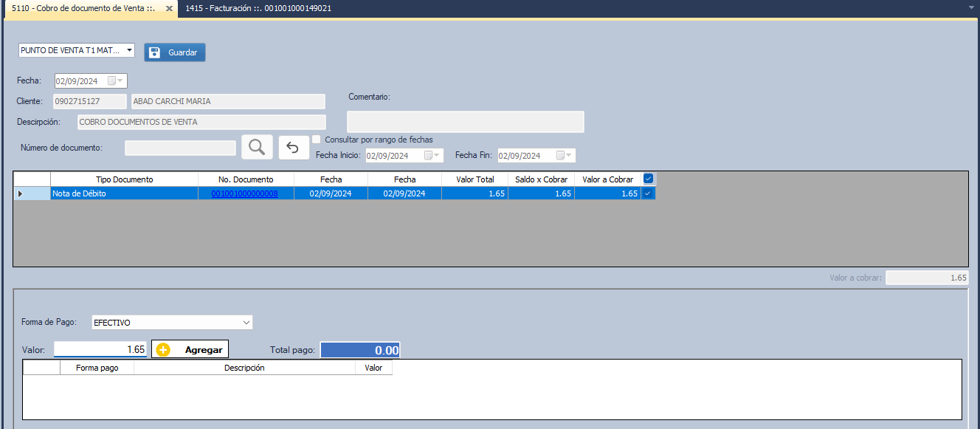Click the Descripción header in payments grid
Viewport: 980px width, 429px height.
point(244,368)
